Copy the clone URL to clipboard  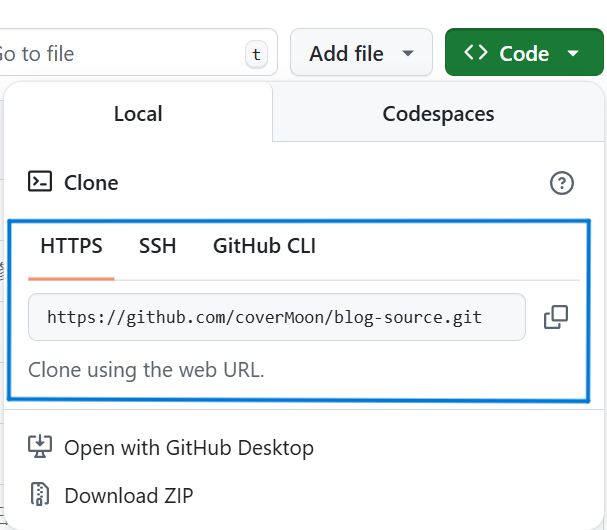click(556, 317)
